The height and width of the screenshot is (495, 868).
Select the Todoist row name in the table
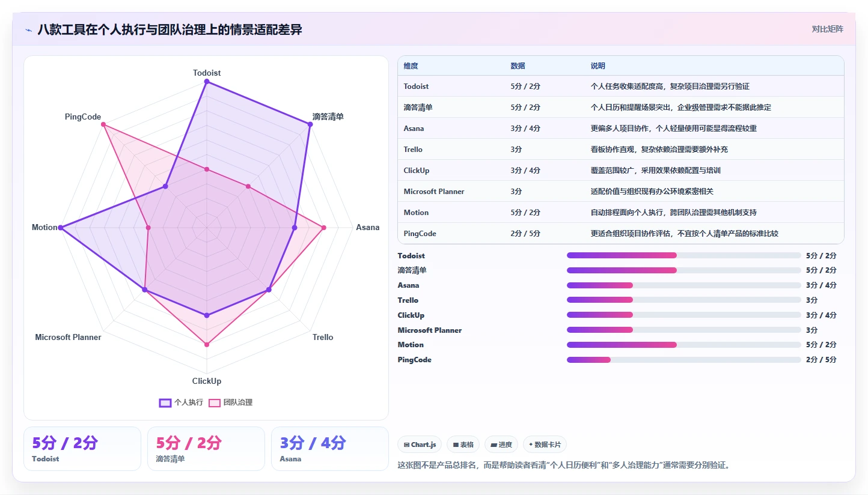[x=416, y=87]
